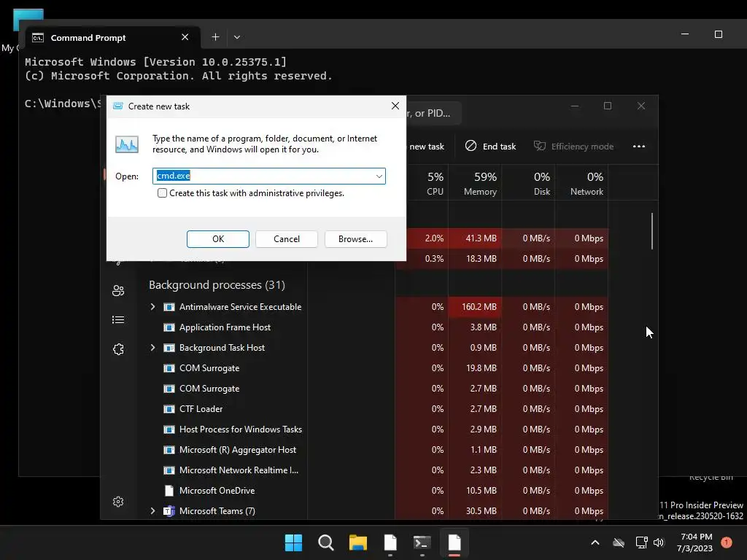Click the 41.3 MB memory cell
Screen dimensions: 747x560
coord(475,238)
